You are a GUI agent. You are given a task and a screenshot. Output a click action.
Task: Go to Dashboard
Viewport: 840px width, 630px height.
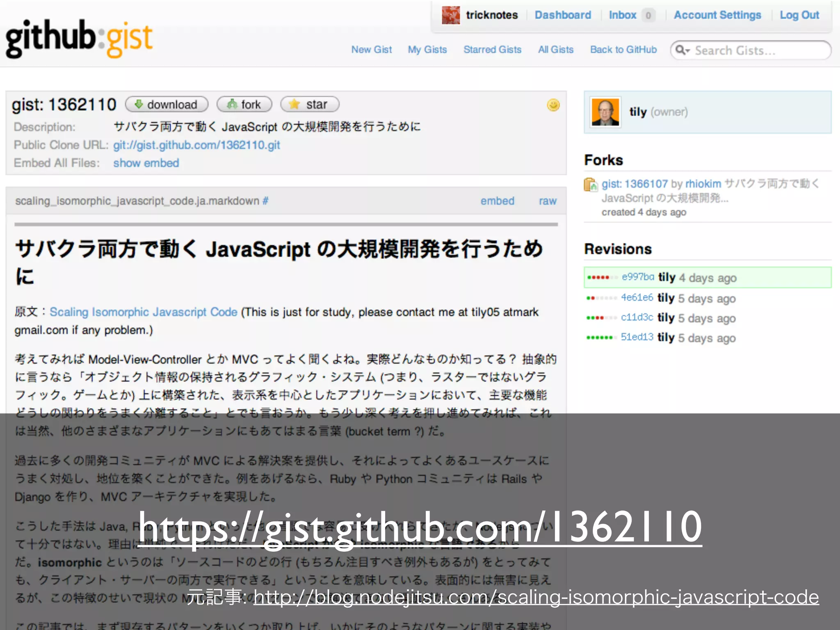pos(563,15)
